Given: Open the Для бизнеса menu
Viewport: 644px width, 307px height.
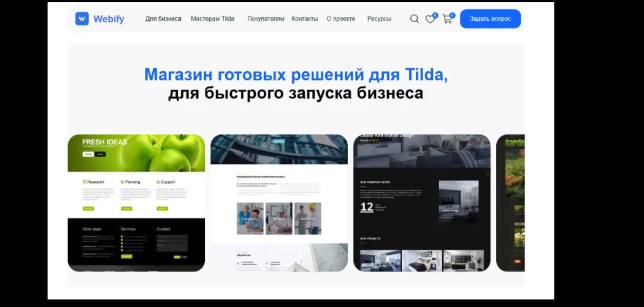Looking at the screenshot, I should [163, 18].
